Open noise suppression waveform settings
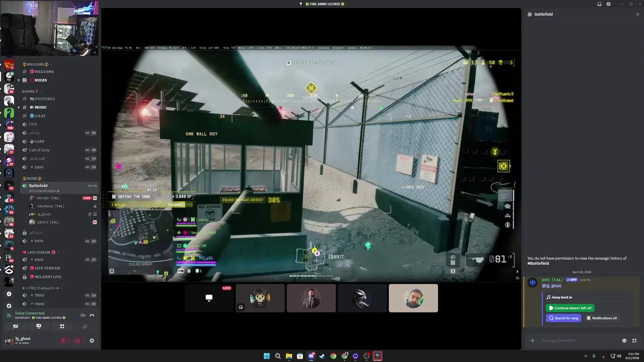The width and height of the screenshot is (644, 362). pos(83,315)
